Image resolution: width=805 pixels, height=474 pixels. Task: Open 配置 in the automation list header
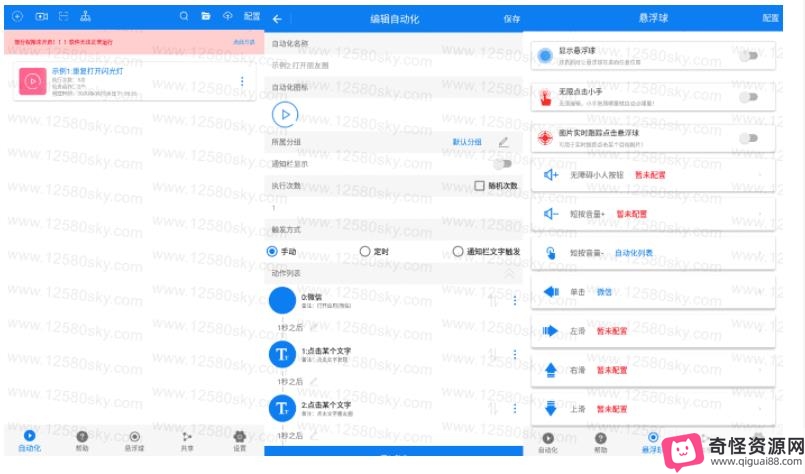click(x=252, y=16)
